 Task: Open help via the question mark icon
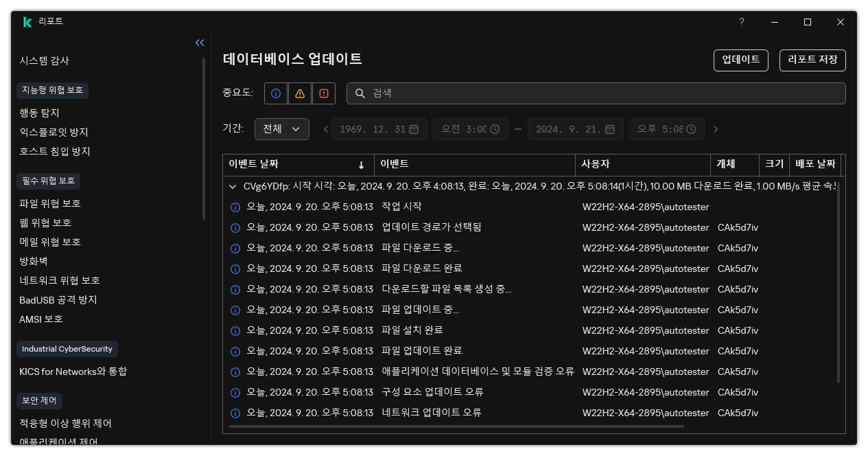coord(741,22)
